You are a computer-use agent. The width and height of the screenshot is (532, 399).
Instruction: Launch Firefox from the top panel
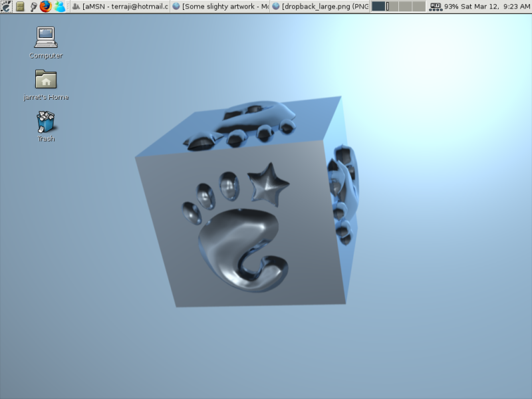click(46, 7)
